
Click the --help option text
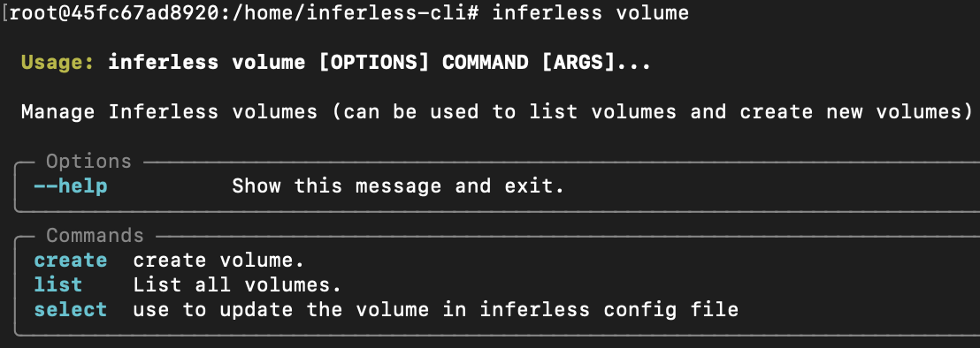point(71,185)
